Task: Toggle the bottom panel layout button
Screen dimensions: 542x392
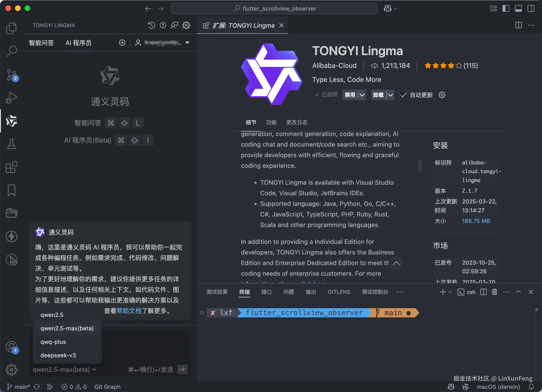Action: tap(518, 8)
